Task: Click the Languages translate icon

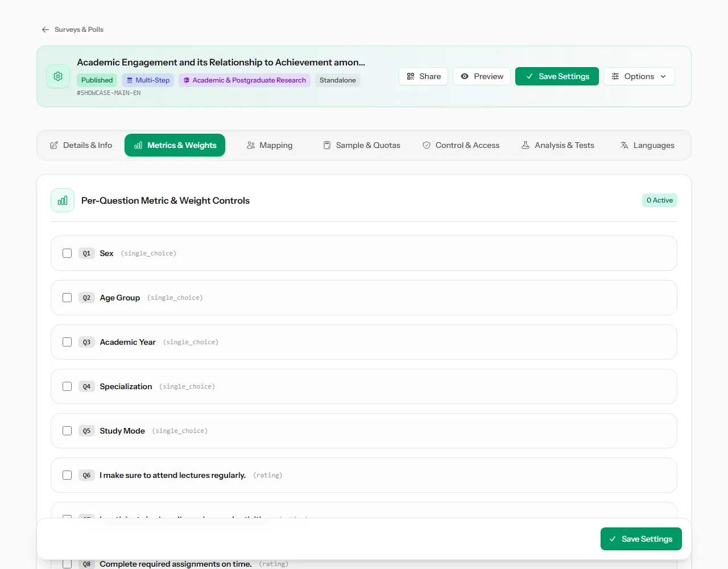Action: (x=624, y=145)
